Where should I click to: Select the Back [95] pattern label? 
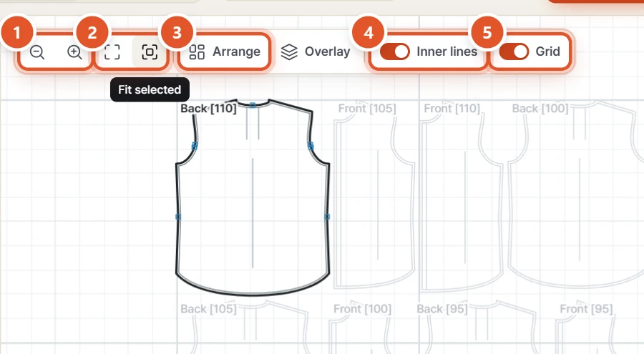442,309
